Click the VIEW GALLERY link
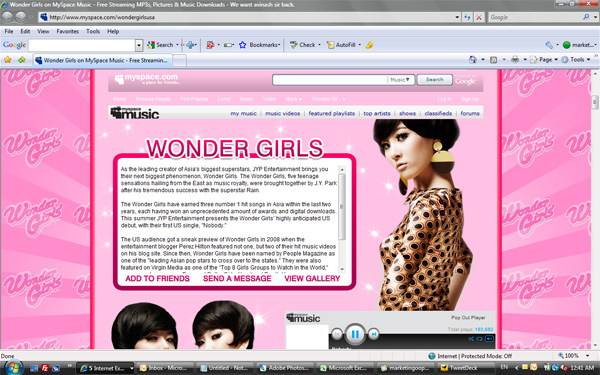600x375 pixels. 312,279
